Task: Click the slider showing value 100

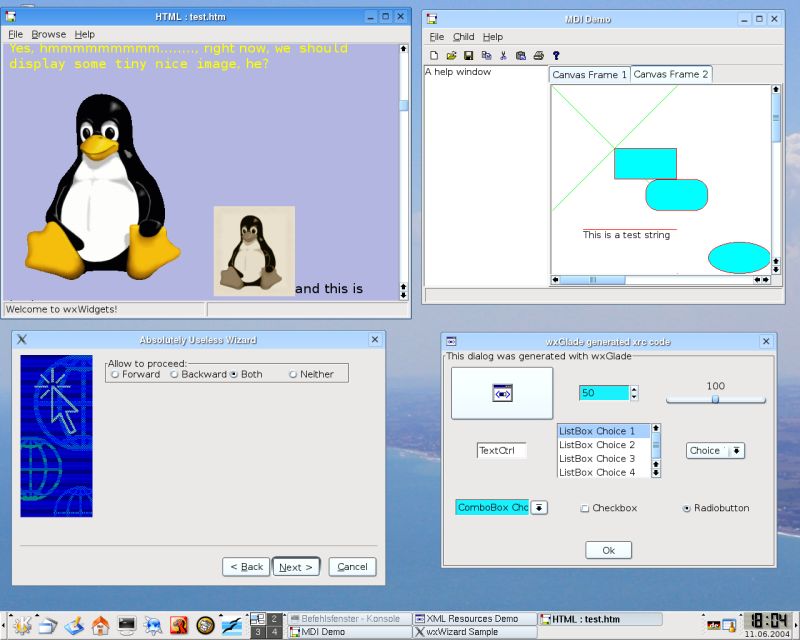Action: [714, 398]
